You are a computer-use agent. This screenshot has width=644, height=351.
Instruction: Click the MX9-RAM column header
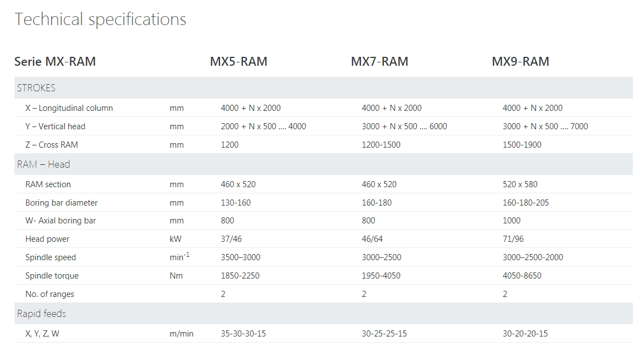[520, 62]
